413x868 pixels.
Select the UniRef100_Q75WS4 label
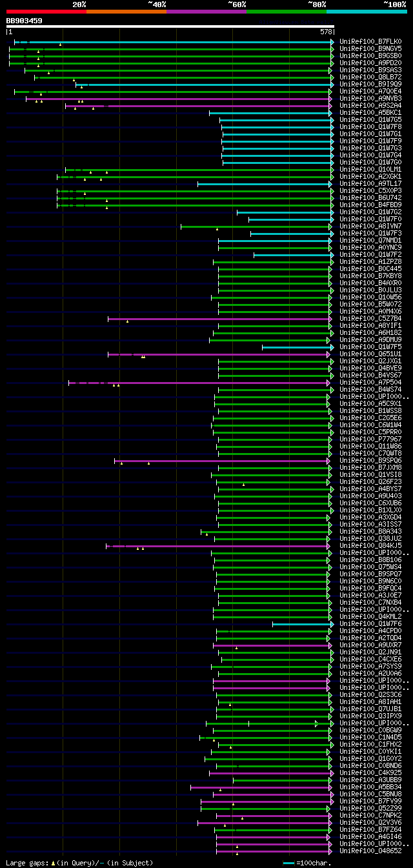pos(370,567)
